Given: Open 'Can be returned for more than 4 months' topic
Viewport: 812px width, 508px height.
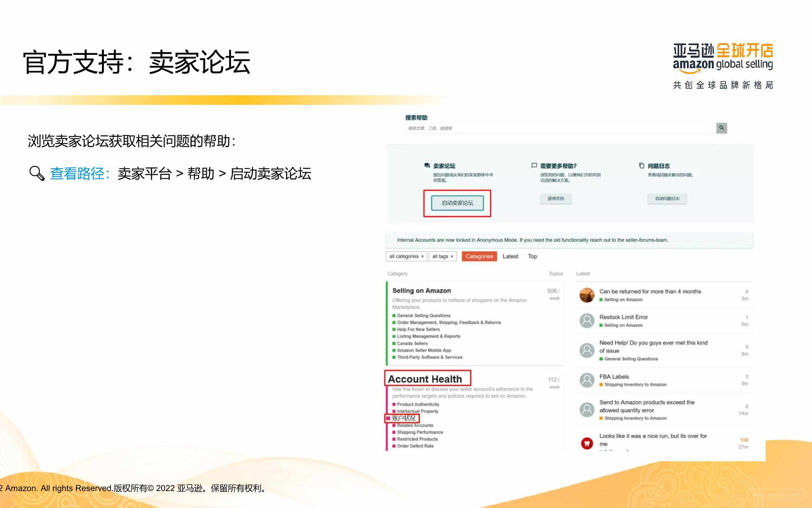Looking at the screenshot, I should 650,291.
